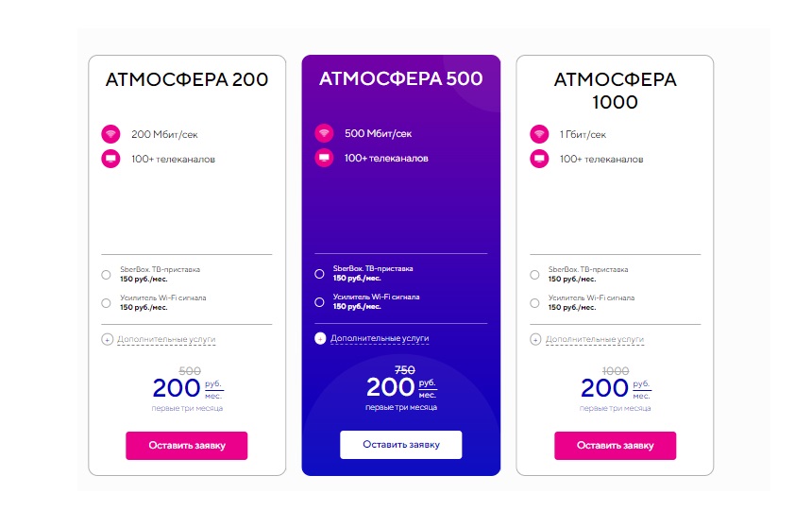The image size is (812, 527).
Task: Select SberBox ТВ-приставка in Атмосфера 200
Action: point(106,275)
